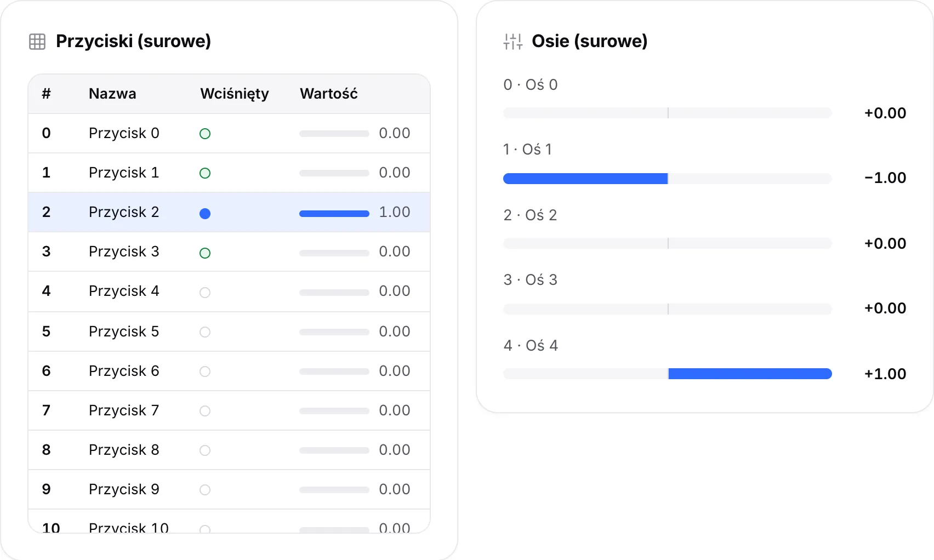Screen dimensions: 934x560
Task: Click the filled blue indicator for Przycisk 2
Action: point(205,214)
